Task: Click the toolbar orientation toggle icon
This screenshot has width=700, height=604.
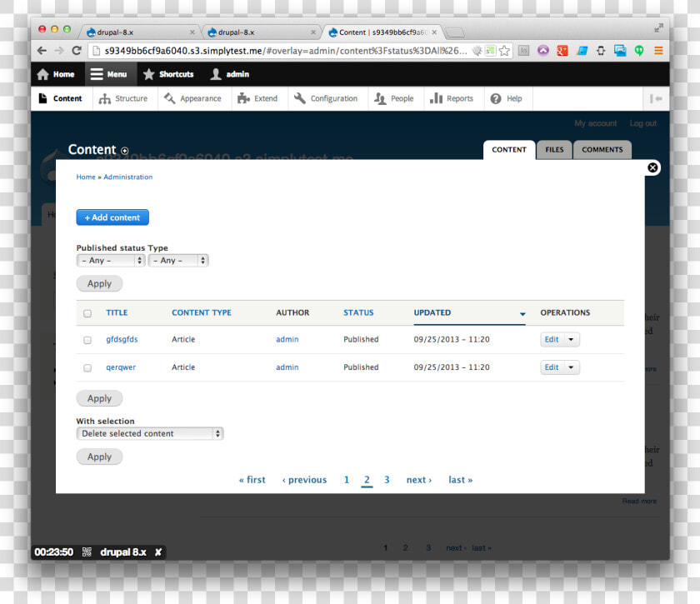Action: tap(656, 98)
